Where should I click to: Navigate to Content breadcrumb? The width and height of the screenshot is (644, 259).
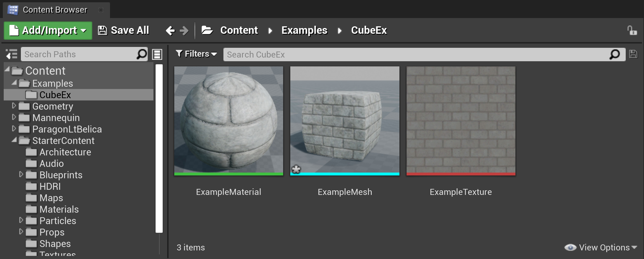[x=239, y=30]
